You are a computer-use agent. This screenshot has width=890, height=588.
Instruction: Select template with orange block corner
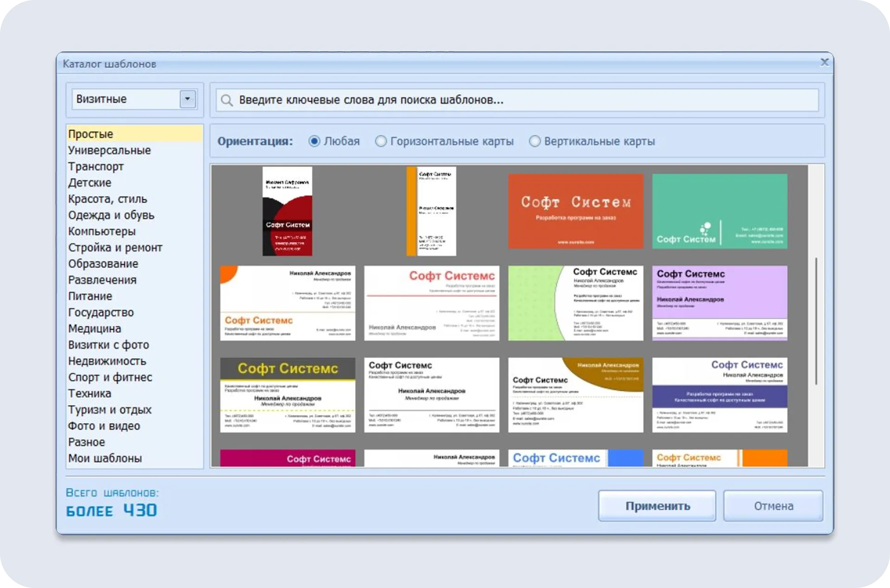[720, 458]
